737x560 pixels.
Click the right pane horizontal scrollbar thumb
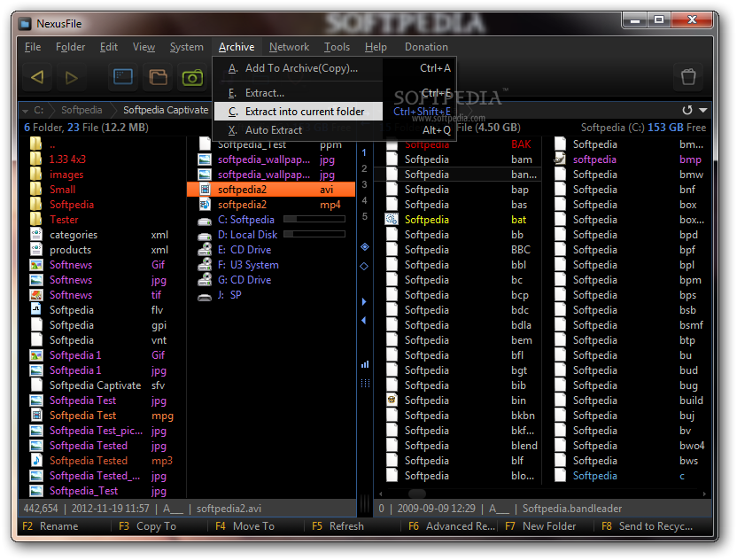(x=417, y=494)
